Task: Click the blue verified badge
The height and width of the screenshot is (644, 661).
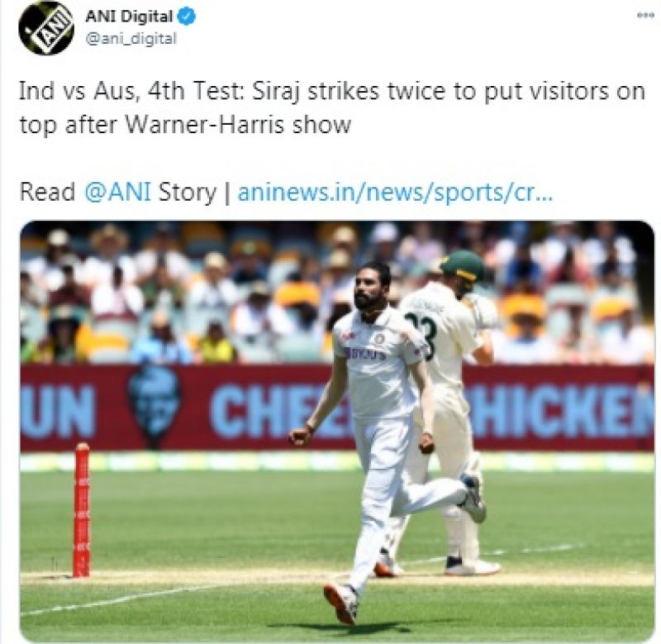Action: pos(187,17)
